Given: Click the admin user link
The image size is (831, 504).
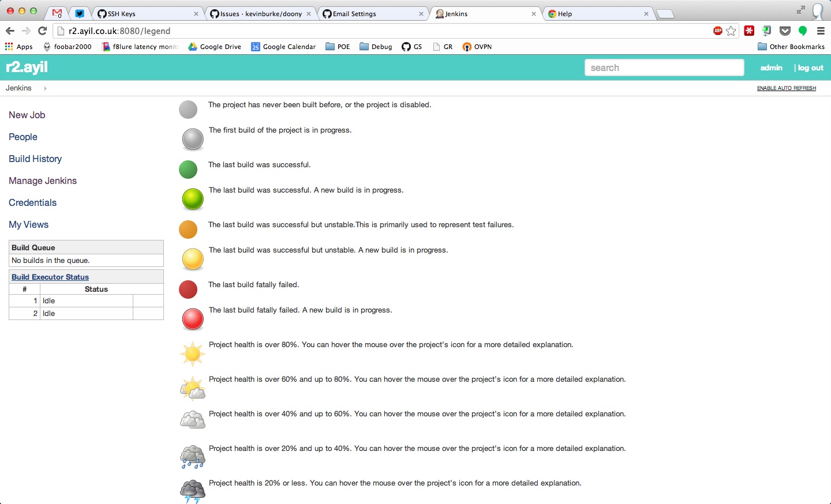Looking at the screenshot, I should click(772, 67).
